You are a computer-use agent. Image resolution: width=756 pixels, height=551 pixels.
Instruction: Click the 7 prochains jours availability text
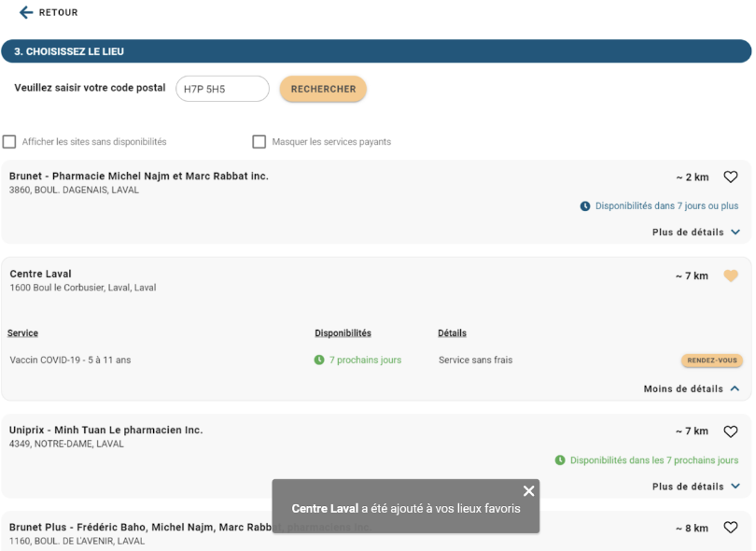365,360
